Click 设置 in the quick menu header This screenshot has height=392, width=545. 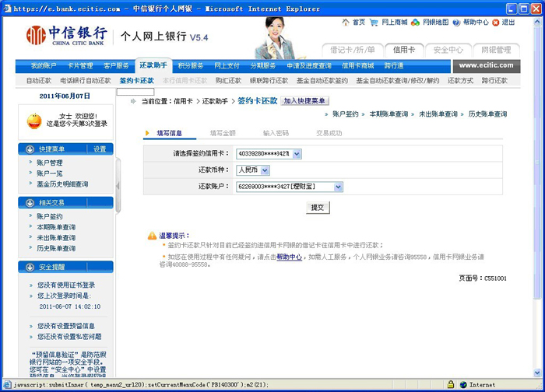[x=100, y=149]
